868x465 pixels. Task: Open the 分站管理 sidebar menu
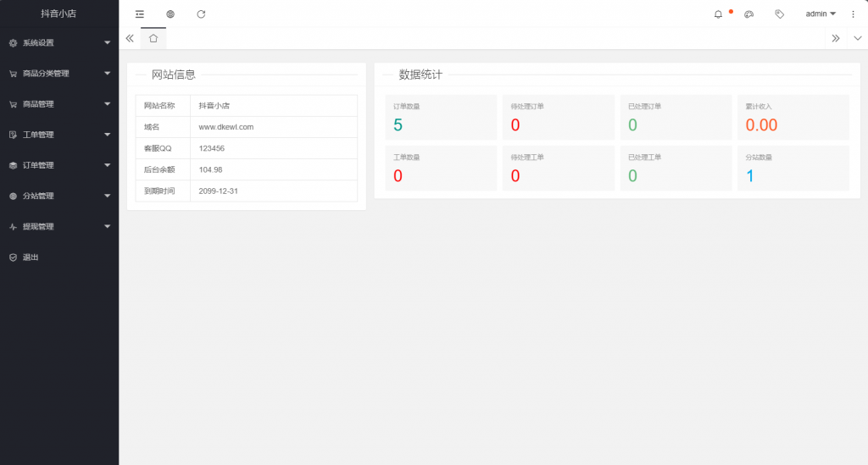coord(59,196)
